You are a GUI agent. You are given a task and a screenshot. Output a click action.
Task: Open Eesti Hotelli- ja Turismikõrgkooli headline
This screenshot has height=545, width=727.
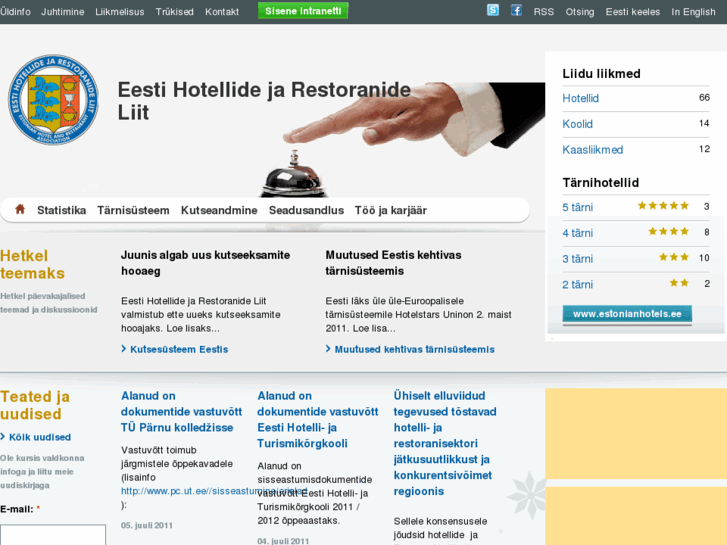318,419
